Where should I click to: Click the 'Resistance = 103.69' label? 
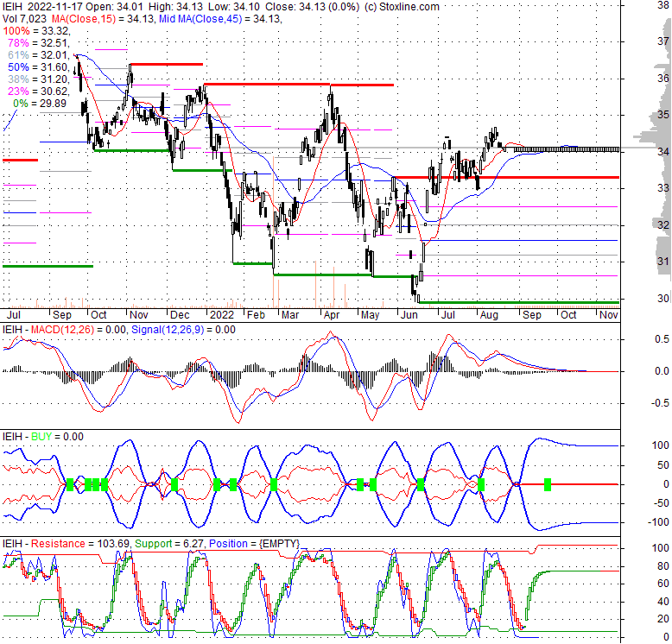click(80, 544)
